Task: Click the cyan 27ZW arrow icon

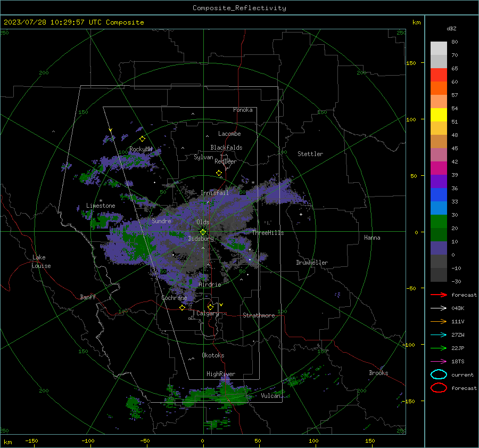Action: point(439,335)
